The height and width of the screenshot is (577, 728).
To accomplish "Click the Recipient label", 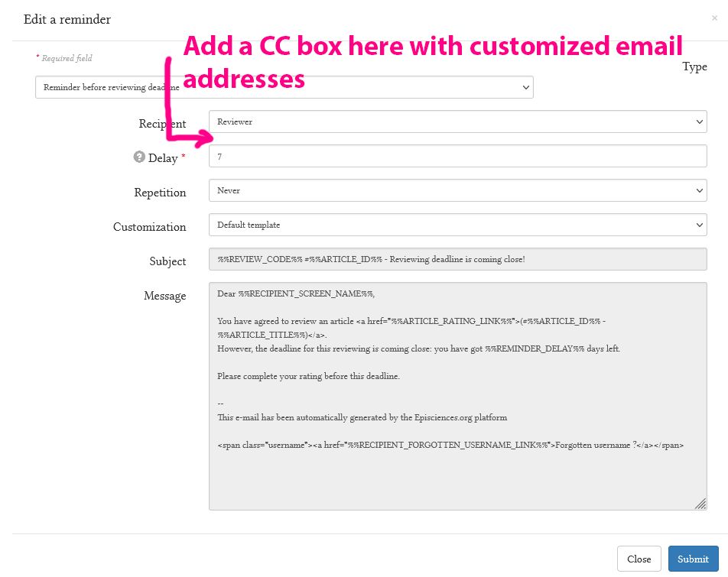I will pyautogui.click(x=162, y=124).
